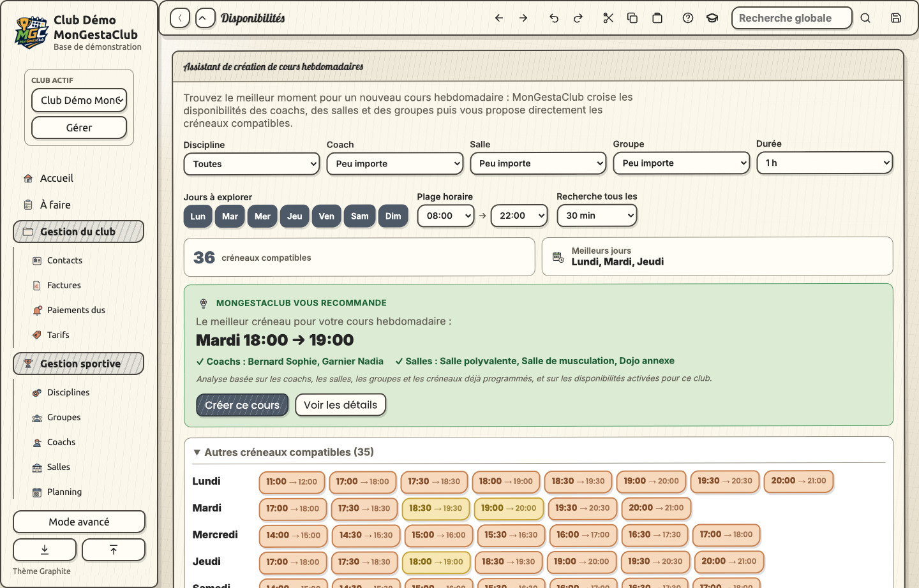The image size is (919, 588).
Task: Click the upload arrow button in sidebar
Action: tap(114, 550)
